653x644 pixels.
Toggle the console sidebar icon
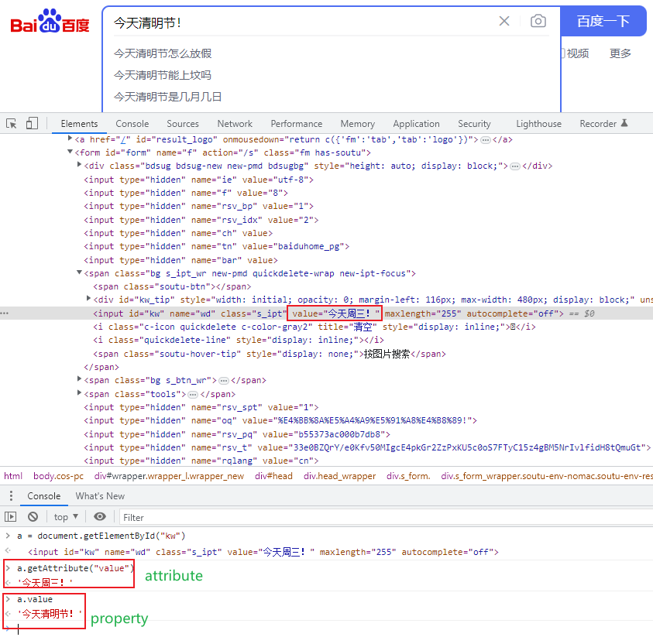point(10,517)
